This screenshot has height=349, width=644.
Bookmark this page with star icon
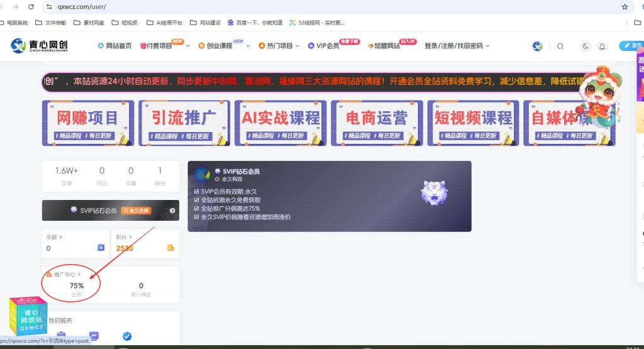[625, 6]
